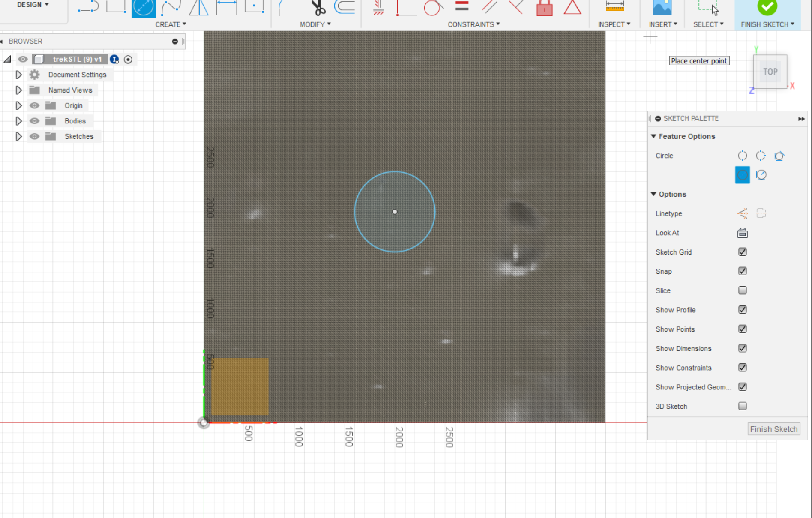
Task: Toggle visibility eye of trekSTL (9) v1
Action: 23,59
